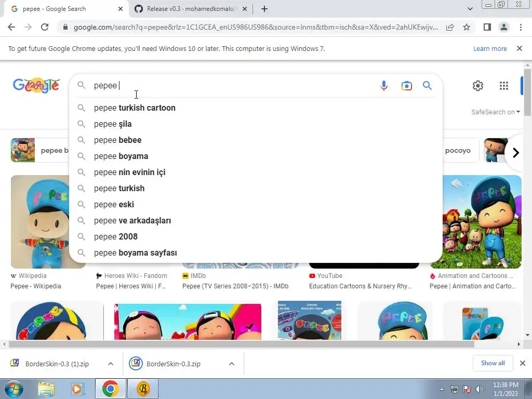Click the horizontal page scrollbar

click(241, 344)
